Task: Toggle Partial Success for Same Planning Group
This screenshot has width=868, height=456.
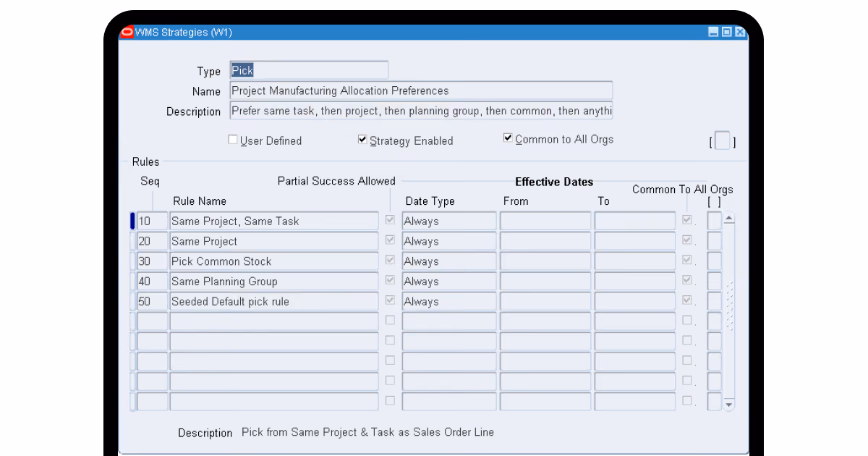Action: pos(390,280)
